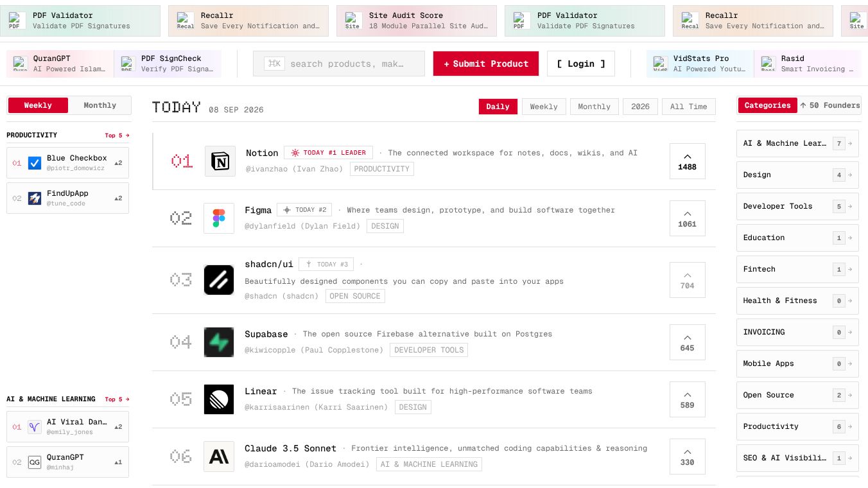
Task: Select the All Time ranking tab
Action: pos(689,107)
